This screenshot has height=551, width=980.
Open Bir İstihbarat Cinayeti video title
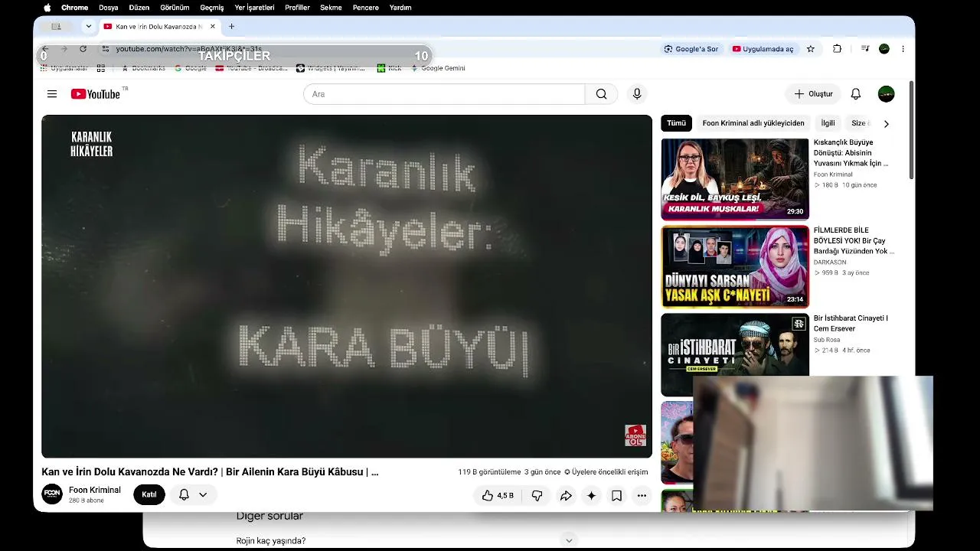pyautogui.click(x=851, y=323)
